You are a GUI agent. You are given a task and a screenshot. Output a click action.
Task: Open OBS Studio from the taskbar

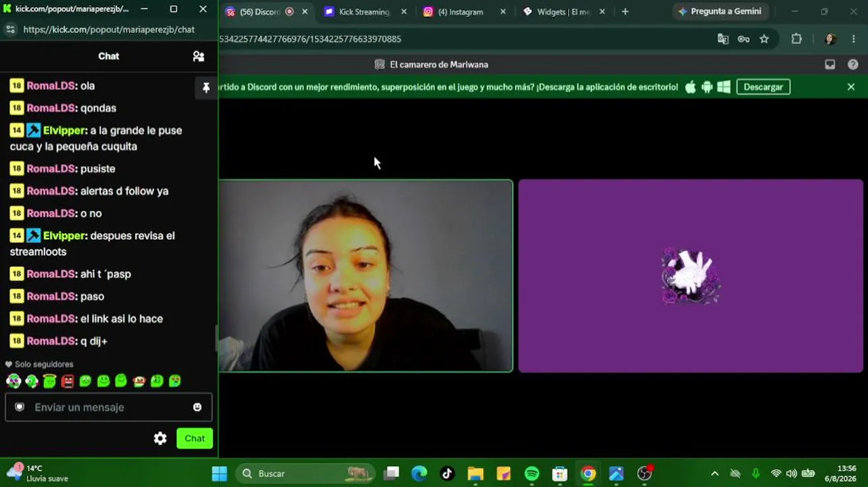(645, 473)
